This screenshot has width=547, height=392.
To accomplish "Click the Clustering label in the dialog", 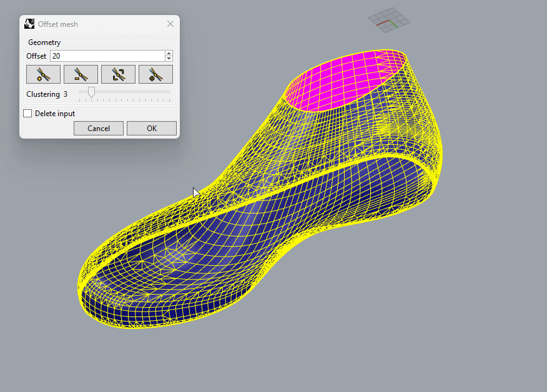I will [43, 94].
